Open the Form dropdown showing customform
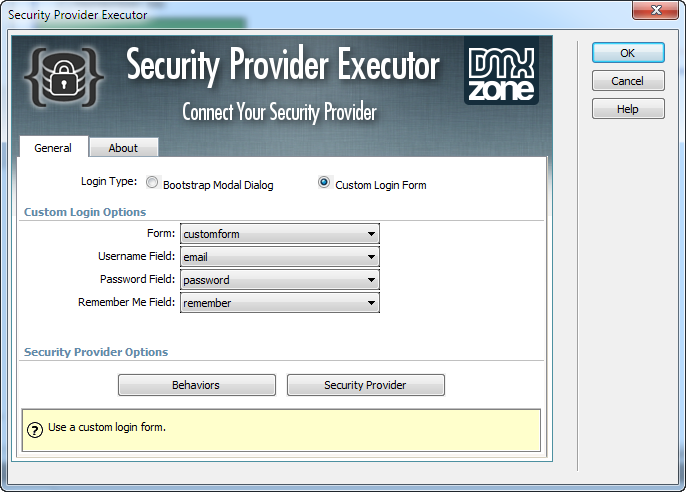 pyautogui.click(x=280, y=234)
